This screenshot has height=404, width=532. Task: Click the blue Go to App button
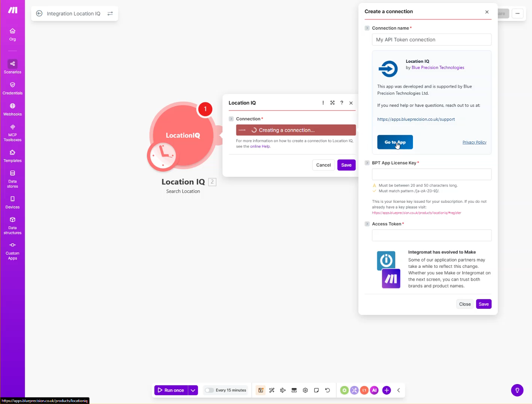click(395, 142)
